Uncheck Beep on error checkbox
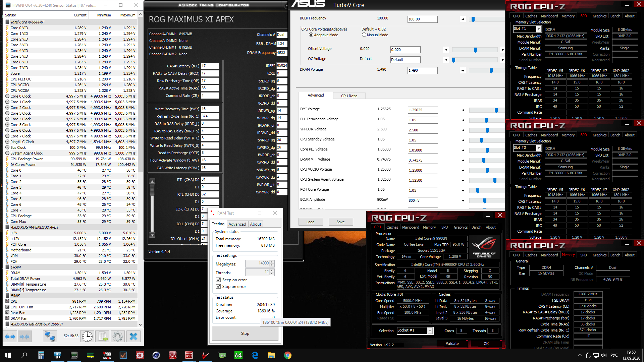The width and height of the screenshot is (644, 362). point(218,280)
